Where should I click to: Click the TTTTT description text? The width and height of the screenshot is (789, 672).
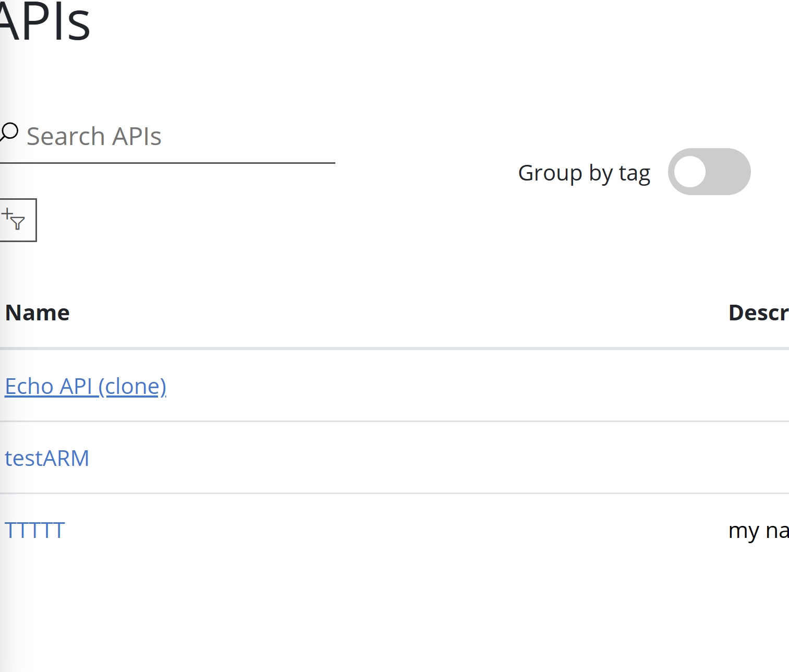[758, 531]
